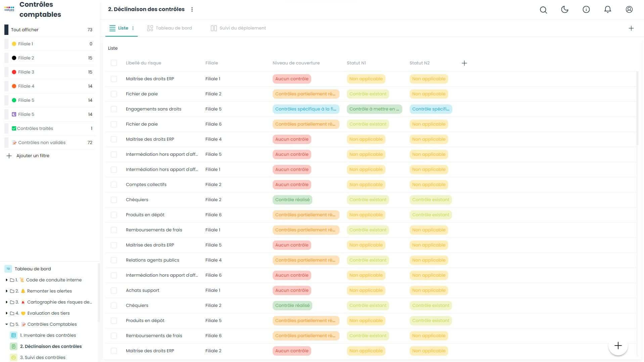Open the user account icon

(x=629, y=9)
